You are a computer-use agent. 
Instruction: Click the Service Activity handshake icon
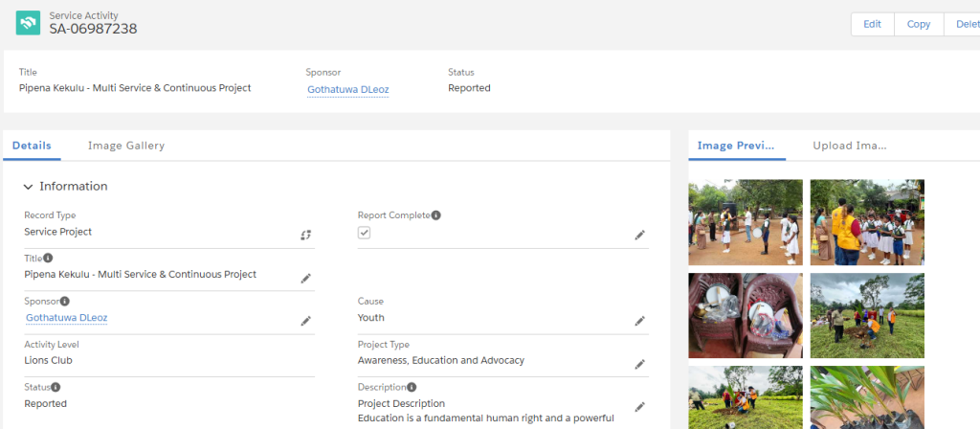(x=28, y=23)
